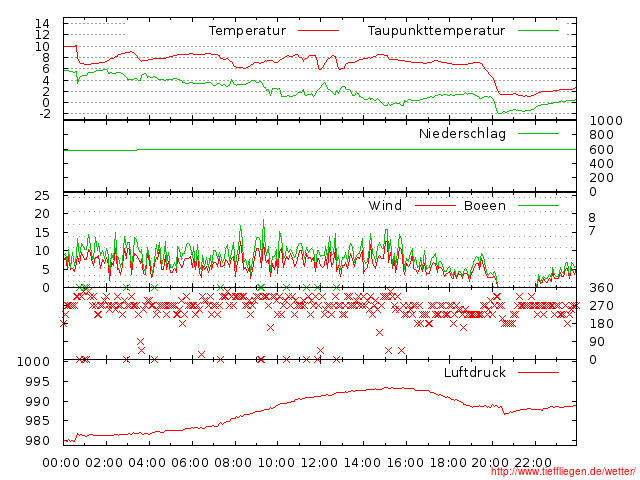Click the 995 pressure axis value
The height and width of the screenshot is (480, 640).
pos(37,382)
